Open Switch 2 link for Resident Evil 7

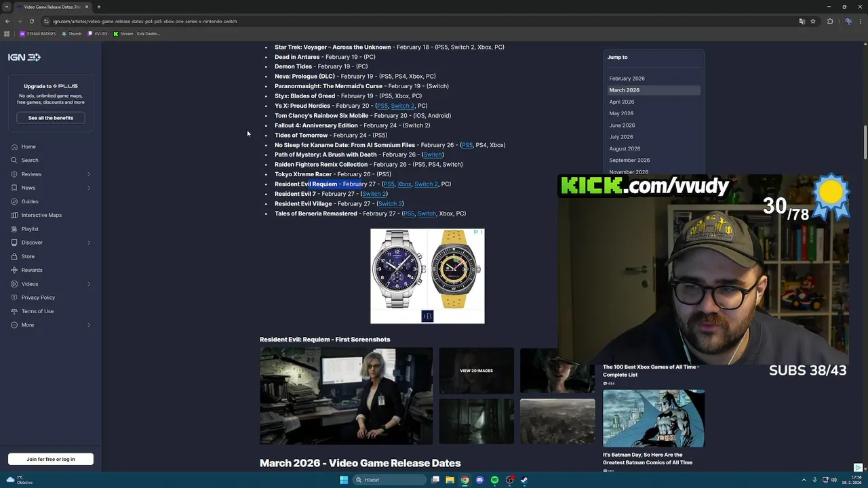point(374,194)
